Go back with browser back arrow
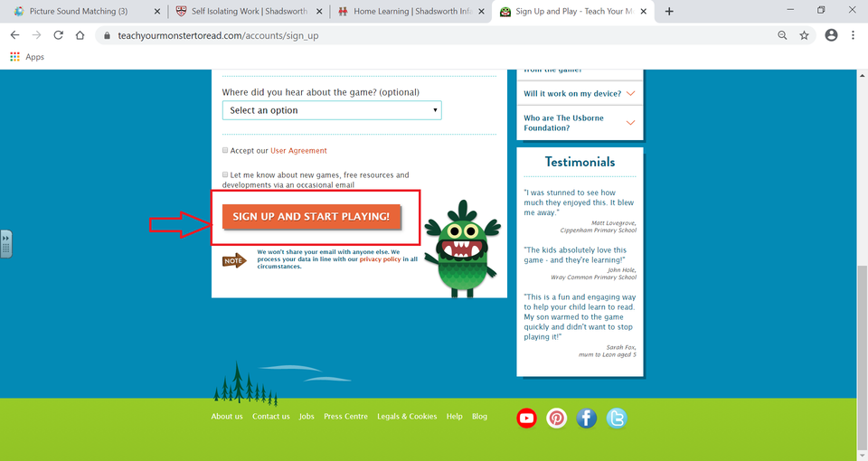This screenshot has width=868, height=461. pyautogui.click(x=15, y=35)
